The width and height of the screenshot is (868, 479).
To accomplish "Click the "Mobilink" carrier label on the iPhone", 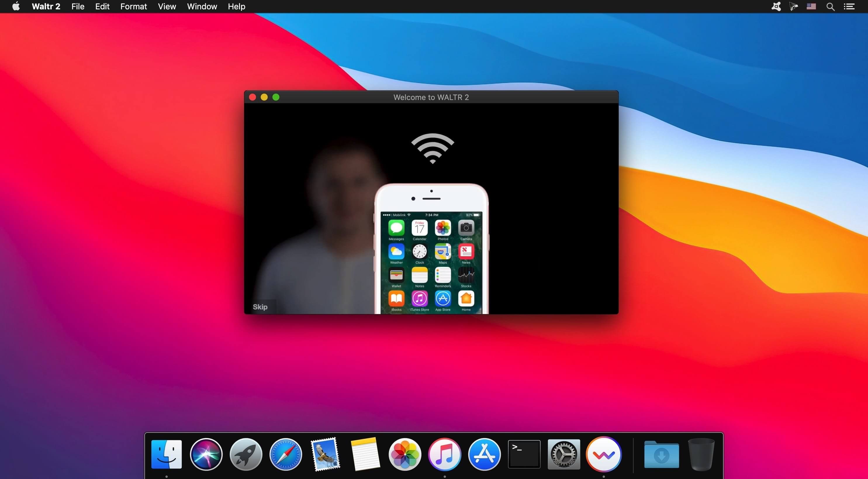I will coord(399,215).
